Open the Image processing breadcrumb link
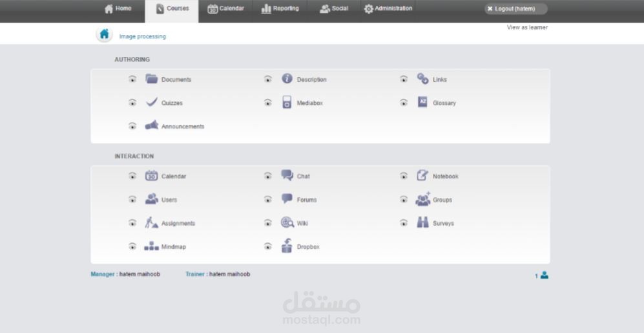Viewport: 644px width, 333px height. pyautogui.click(x=143, y=36)
